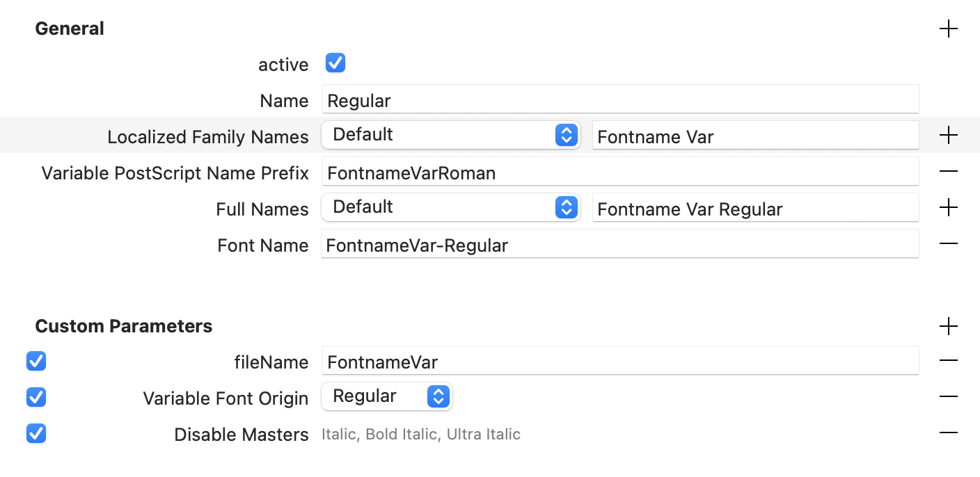This screenshot has width=980, height=477.
Task: Click the Name field containing Regular
Action: 619,100
